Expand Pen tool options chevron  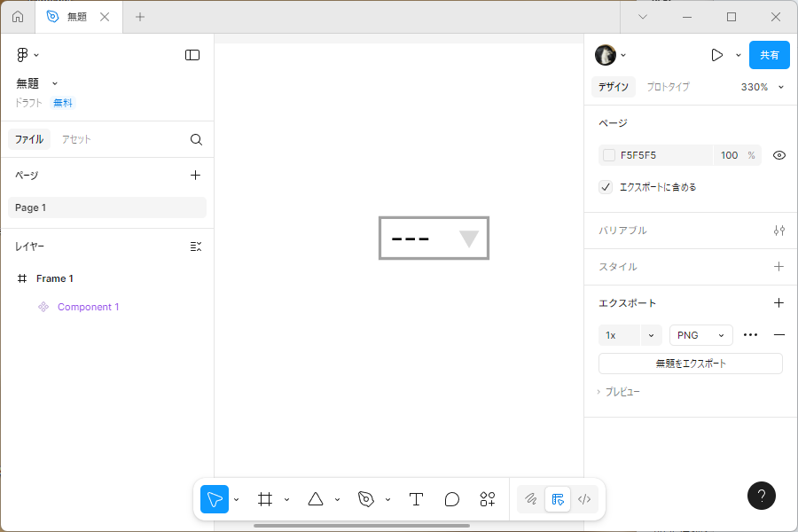pos(387,499)
